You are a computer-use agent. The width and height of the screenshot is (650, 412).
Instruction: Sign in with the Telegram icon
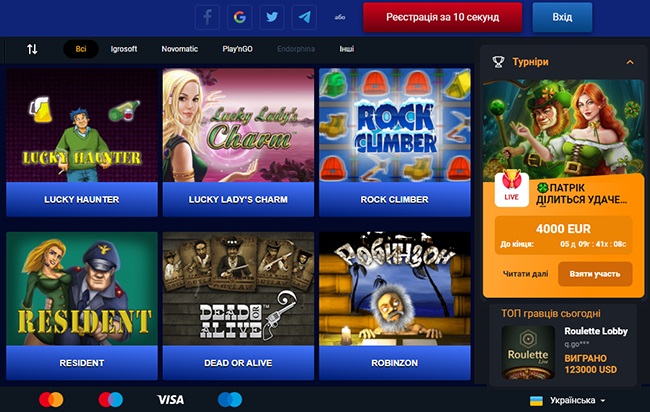pyautogui.click(x=304, y=17)
